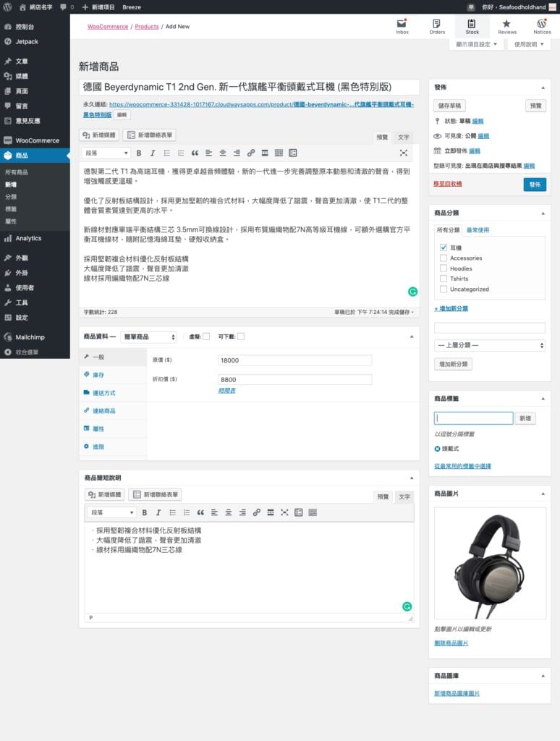Click the 預覽 preview button in publish panel
Image resolution: width=560 pixels, height=741 pixels.
(535, 106)
